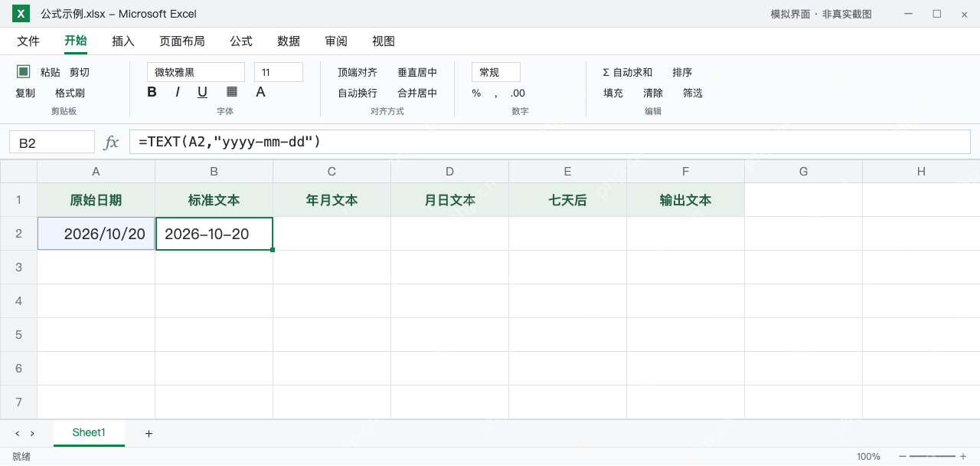980x466 pixels.
Task: Toggle 自动换行 wrap text
Action: [x=358, y=93]
